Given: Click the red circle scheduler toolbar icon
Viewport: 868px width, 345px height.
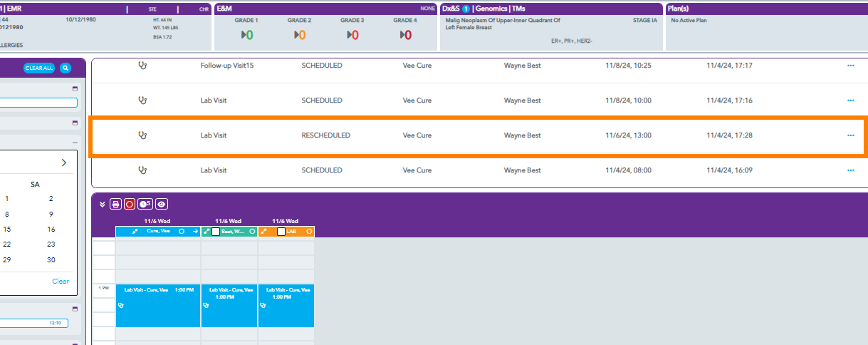Looking at the screenshot, I should (x=130, y=204).
